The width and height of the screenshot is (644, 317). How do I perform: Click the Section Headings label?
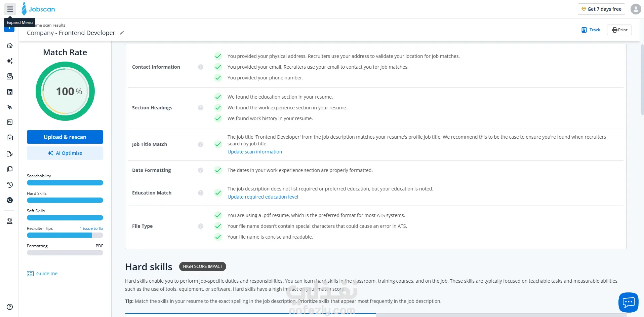click(152, 108)
